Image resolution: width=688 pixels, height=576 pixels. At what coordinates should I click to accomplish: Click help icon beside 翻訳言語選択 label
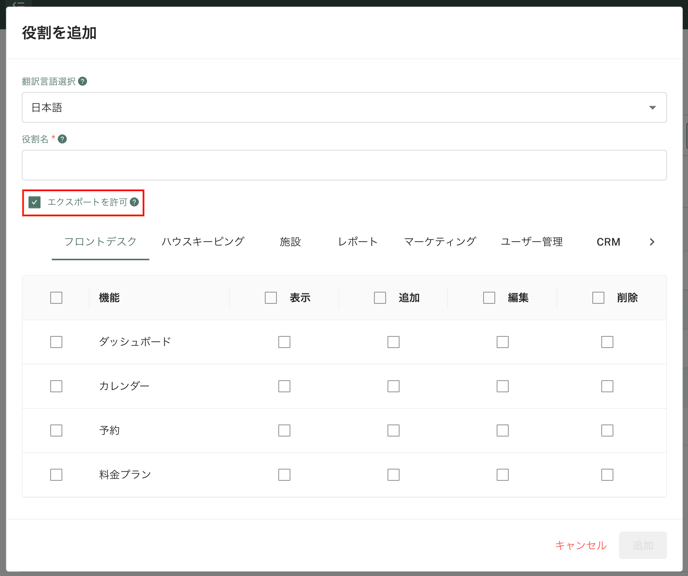(82, 81)
